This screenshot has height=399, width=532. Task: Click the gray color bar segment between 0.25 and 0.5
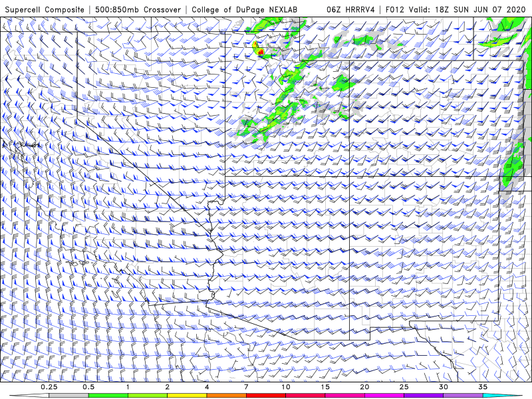[68, 396]
